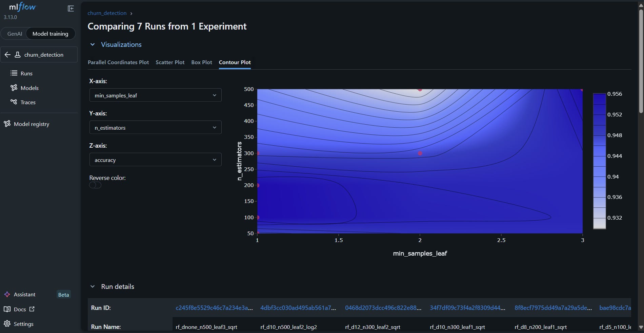
Task: Open Model registry from sidebar
Action: click(x=32, y=124)
